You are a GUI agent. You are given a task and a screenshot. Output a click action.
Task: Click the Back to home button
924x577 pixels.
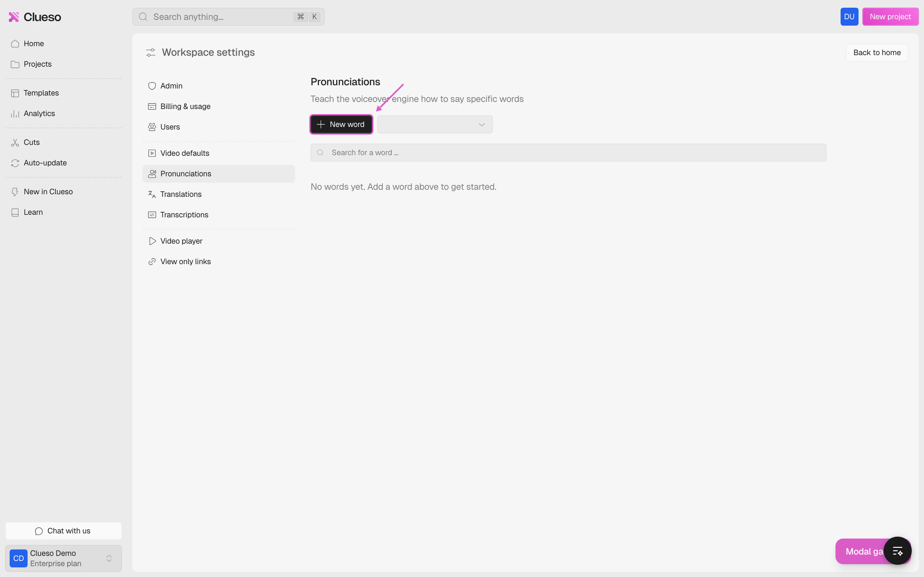(x=877, y=52)
